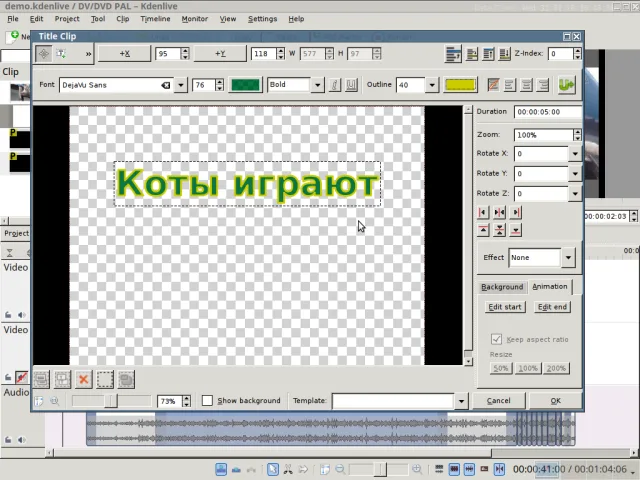
Task: Select the Котыиграют text object in canvas
Action: click(x=247, y=184)
